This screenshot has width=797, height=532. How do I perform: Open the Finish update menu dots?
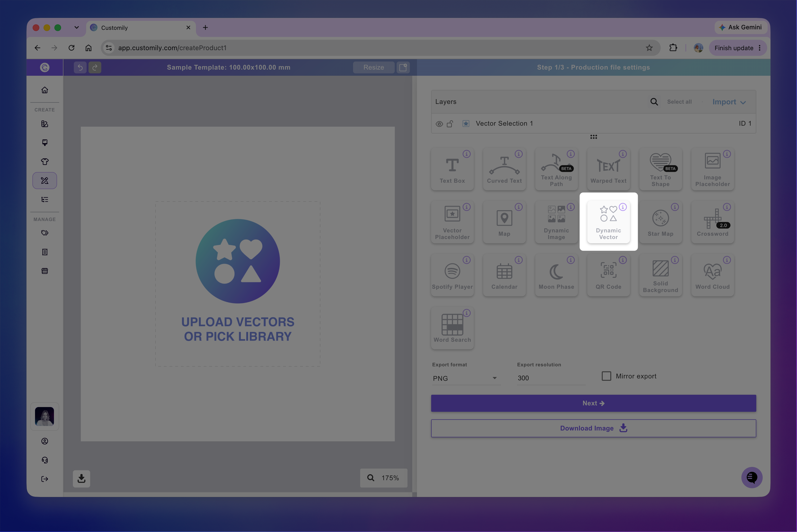pos(759,48)
